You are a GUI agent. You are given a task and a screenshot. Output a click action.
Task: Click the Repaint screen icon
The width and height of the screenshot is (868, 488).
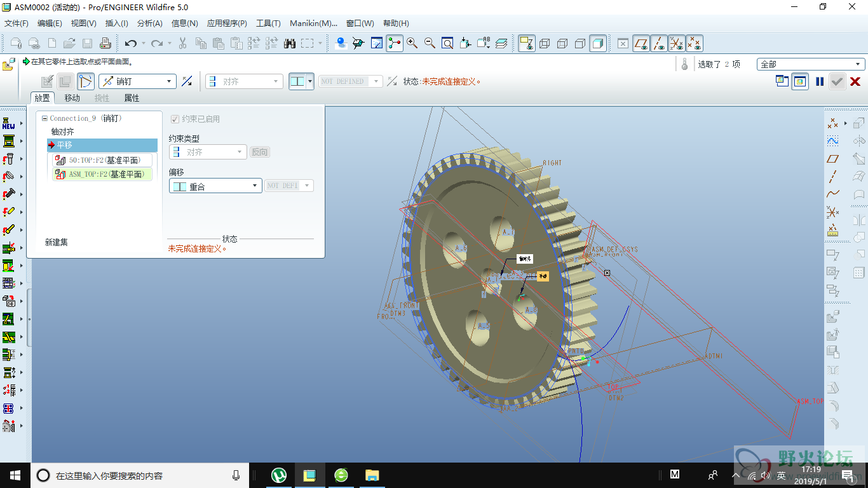click(x=377, y=43)
